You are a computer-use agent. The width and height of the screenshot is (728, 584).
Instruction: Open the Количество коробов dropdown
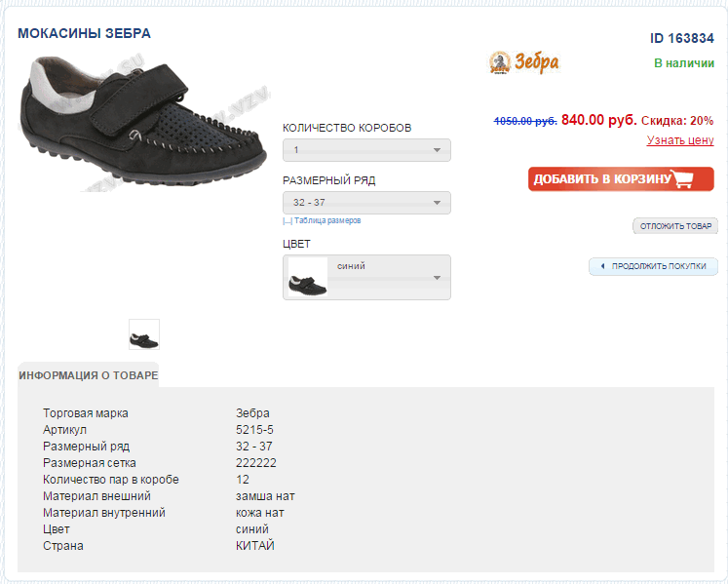pyautogui.click(x=366, y=150)
